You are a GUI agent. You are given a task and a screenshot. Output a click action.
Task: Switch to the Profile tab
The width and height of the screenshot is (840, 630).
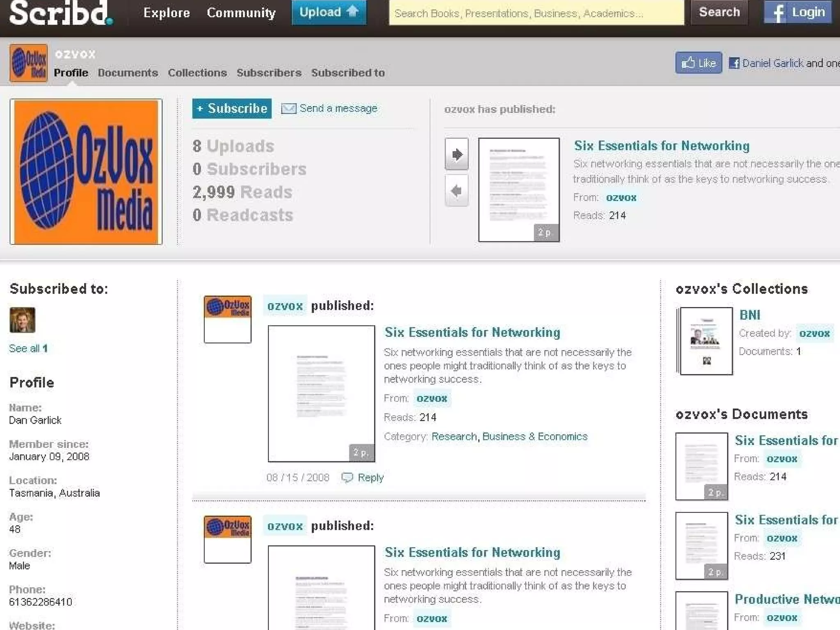[x=71, y=73]
